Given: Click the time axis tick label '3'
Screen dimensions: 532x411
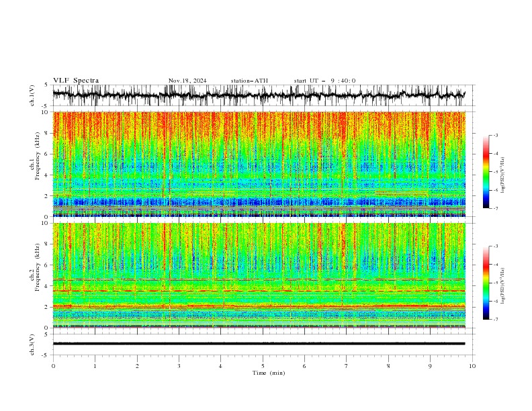Looking at the screenshot, I should (179, 366).
